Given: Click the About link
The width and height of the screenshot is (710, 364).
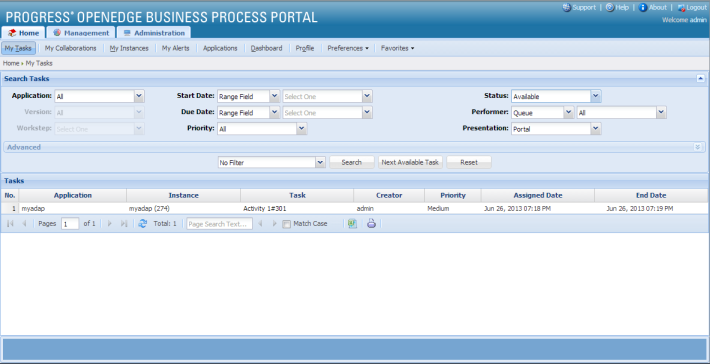Looking at the screenshot, I should (x=658, y=8).
